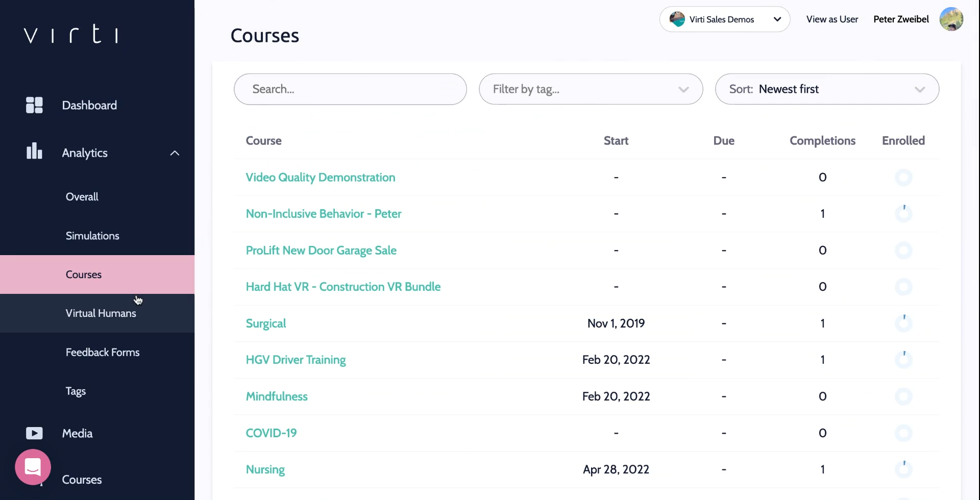This screenshot has width=980, height=500.
Task: Click the Dashboard grid icon
Action: [34, 105]
